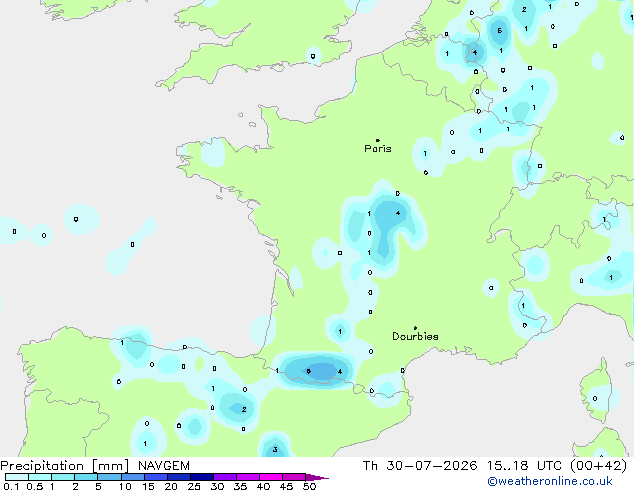Click the legend label '0.1'
This screenshot has width=634, height=490.
pos(11,486)
